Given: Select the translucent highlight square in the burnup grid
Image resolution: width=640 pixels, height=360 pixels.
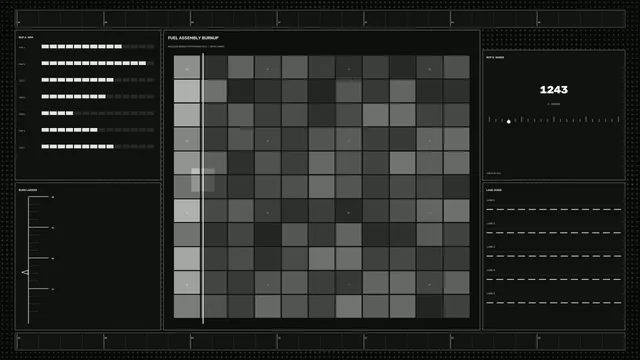Looking at the screenshot, I should pyautogui.click(x=203, y=180).
